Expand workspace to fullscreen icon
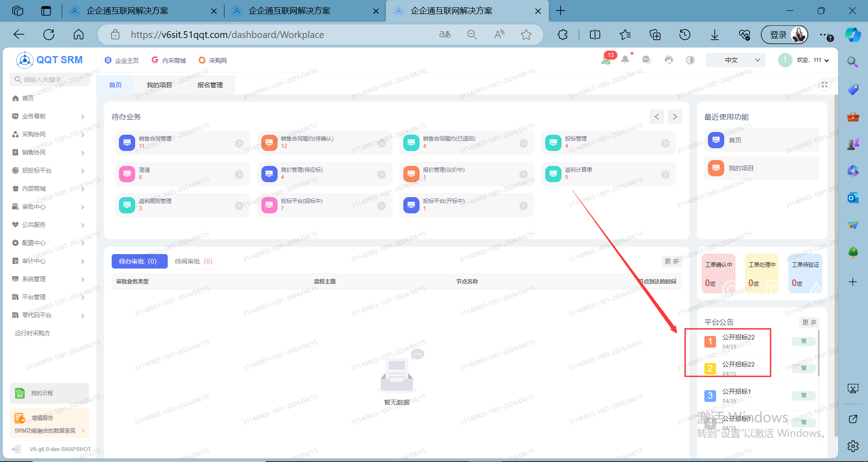The image size is (868, 462). (825, 85)
